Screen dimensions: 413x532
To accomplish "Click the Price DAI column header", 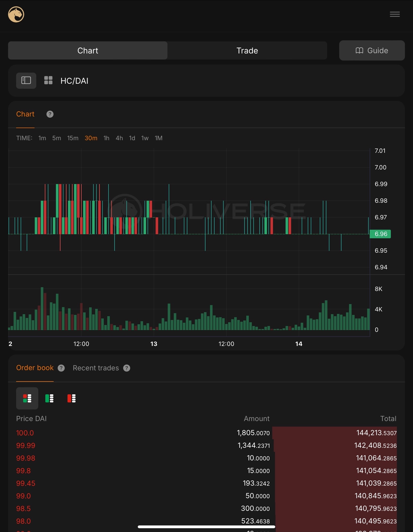I will coord(31,419).
